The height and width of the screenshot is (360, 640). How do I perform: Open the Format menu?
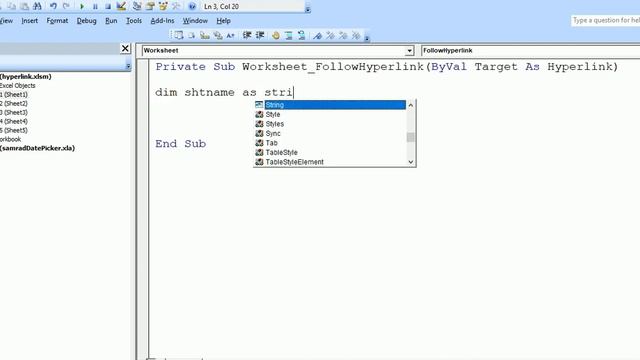click(x=57, y=20)
